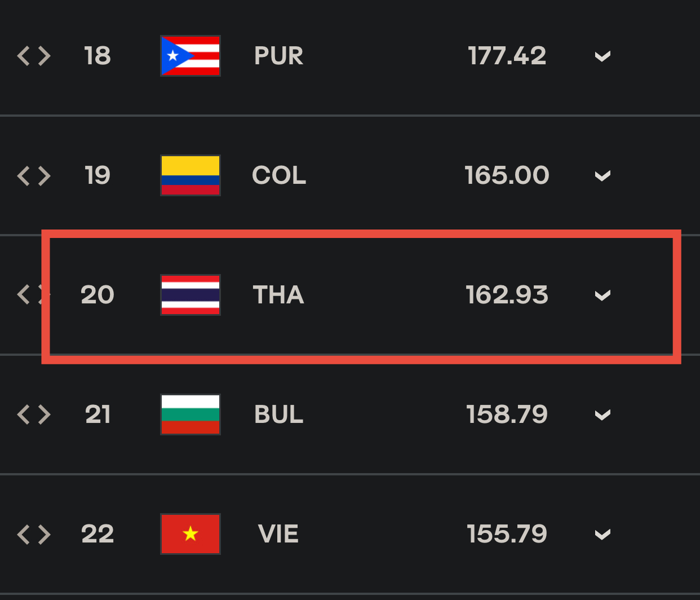Open the THA team name link
The height and width of the screenshot is (600, 700).
[x=278, y=295]
